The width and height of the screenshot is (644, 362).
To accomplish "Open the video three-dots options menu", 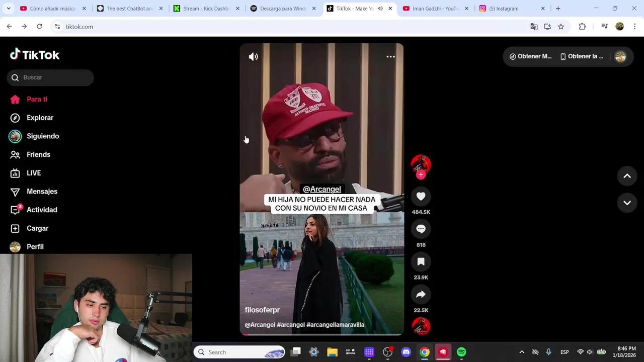I will (390, 57).
